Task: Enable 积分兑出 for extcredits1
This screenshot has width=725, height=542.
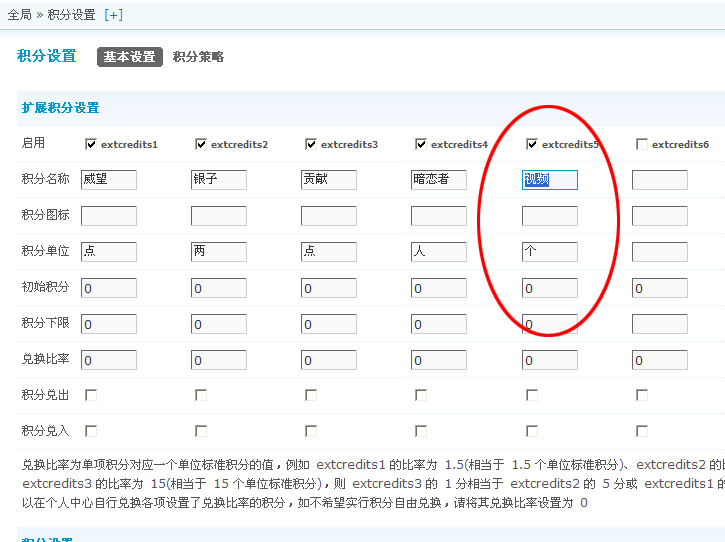Action: click(x=91, y=395)
